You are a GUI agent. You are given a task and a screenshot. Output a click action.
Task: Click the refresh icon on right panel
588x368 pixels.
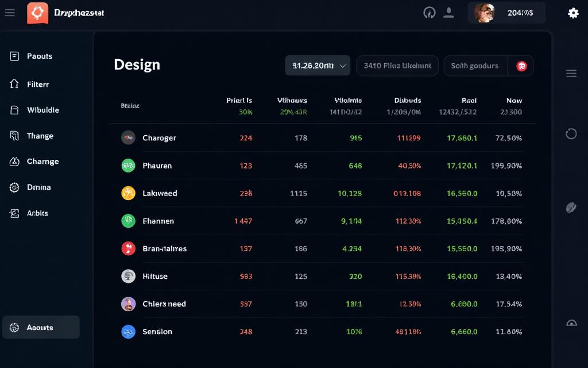click(571, 133)
